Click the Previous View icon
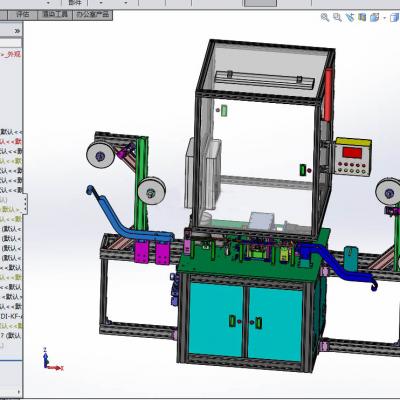The width and height of the screenshot is (400, 400). coord(350,17)
